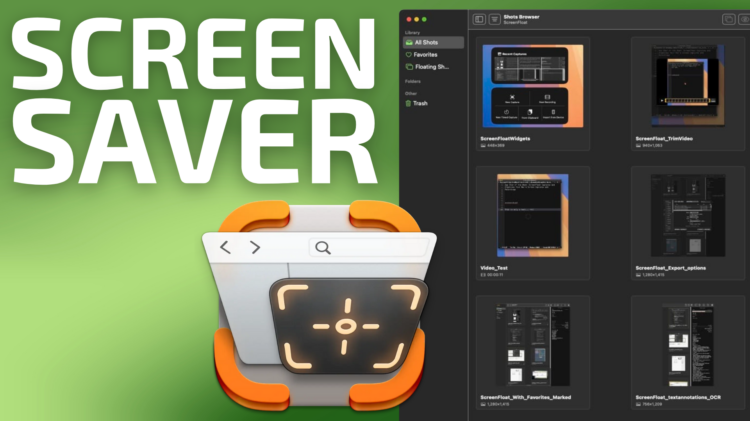Click the trash can icon in sidebar

408,103
